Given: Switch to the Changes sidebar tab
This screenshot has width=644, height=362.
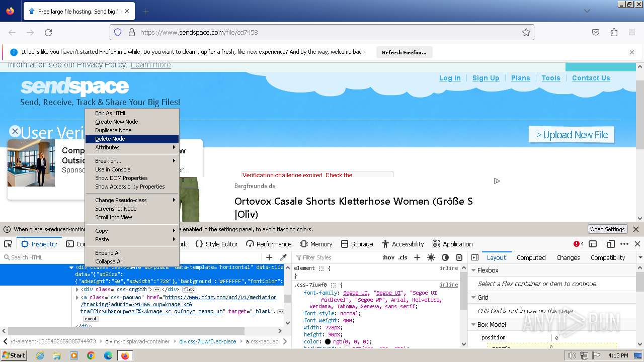Looking at the screenshot, I should coord(568,257).
